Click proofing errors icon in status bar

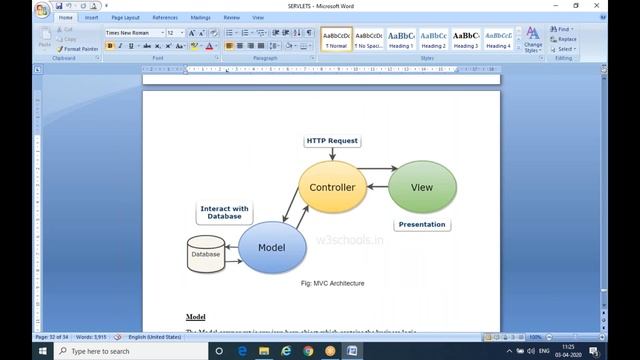118,337
